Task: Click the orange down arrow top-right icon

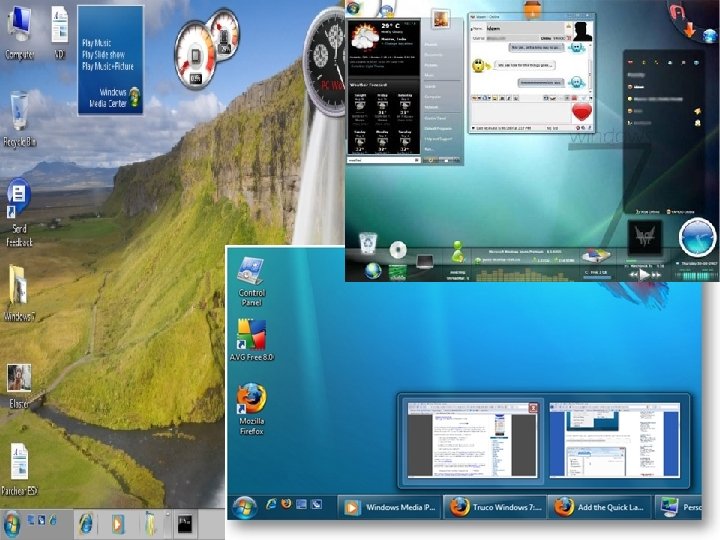Action: point(689,30)
